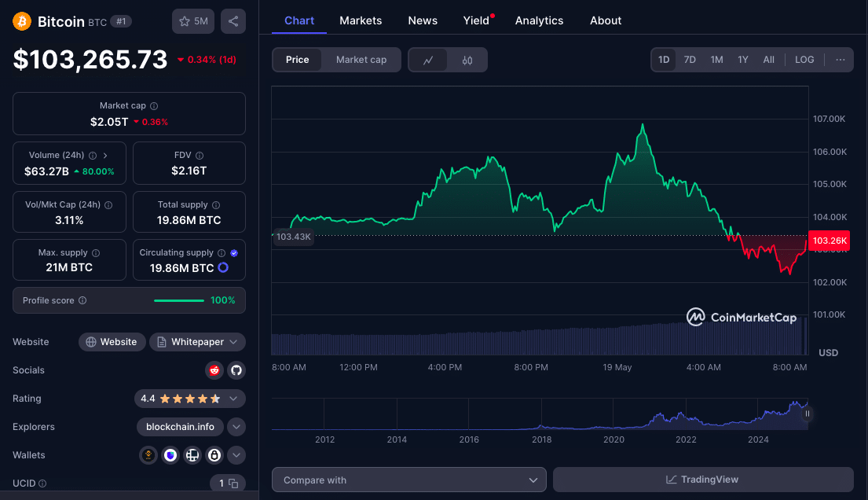
Task: Click the UCID info icon
Action: [x=42, y=483]
